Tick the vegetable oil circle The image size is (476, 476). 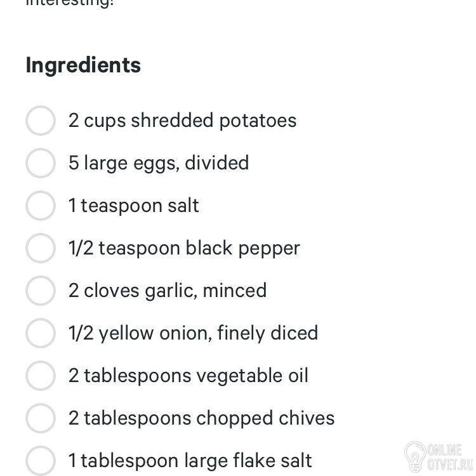point(41,376)
